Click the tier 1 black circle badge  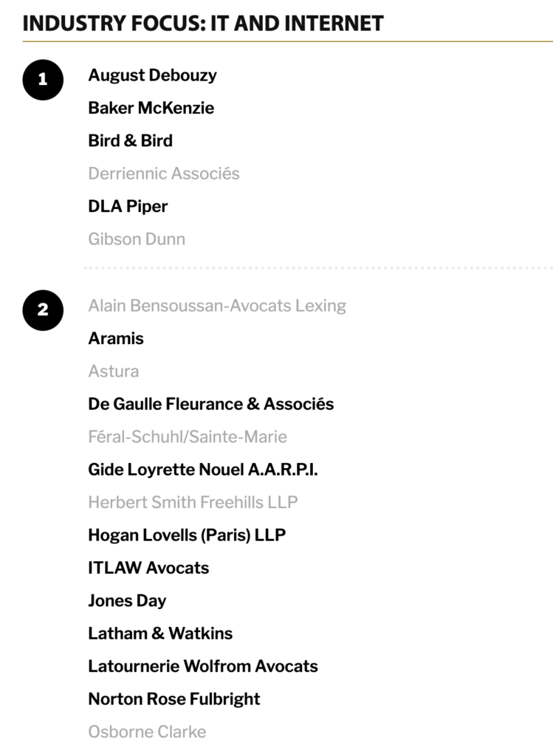click(43, 80)
